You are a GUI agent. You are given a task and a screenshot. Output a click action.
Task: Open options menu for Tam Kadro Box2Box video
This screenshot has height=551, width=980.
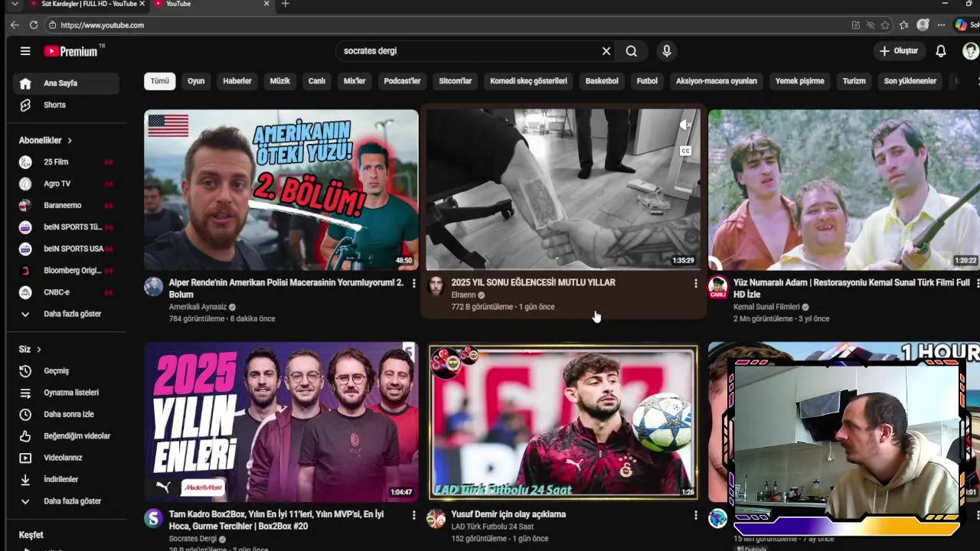pyautogui.click(x=413, y=515)
